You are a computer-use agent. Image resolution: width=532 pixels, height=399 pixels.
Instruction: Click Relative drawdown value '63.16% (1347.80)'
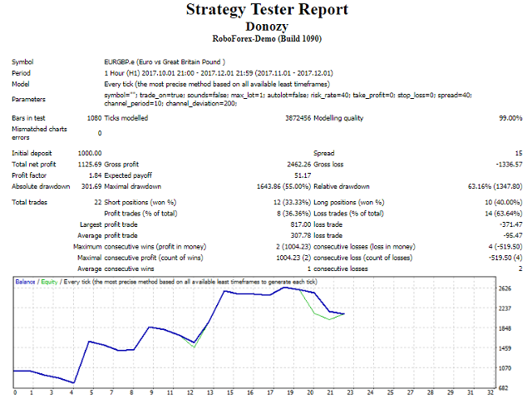click(495, 186)
